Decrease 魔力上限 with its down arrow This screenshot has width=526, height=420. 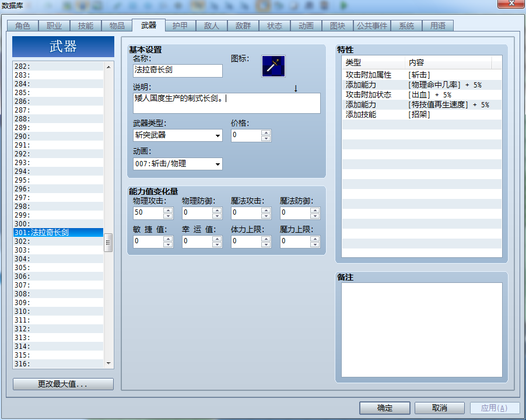315,244
